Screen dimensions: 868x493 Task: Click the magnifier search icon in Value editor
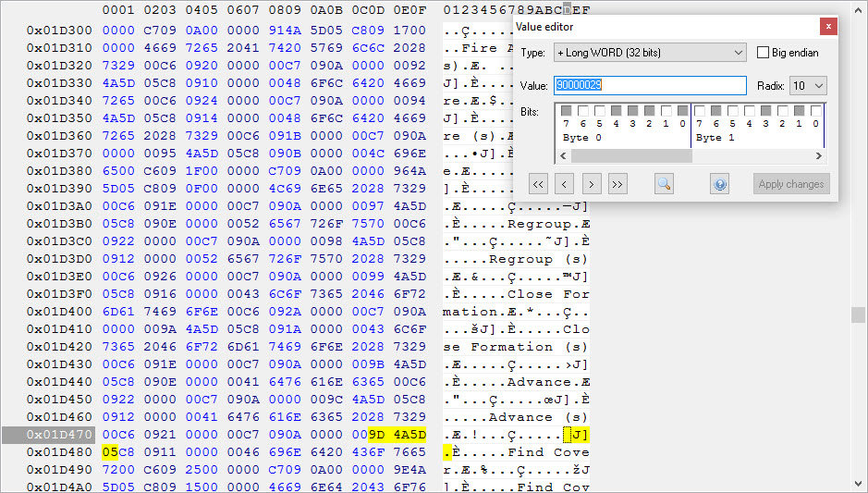664,184
